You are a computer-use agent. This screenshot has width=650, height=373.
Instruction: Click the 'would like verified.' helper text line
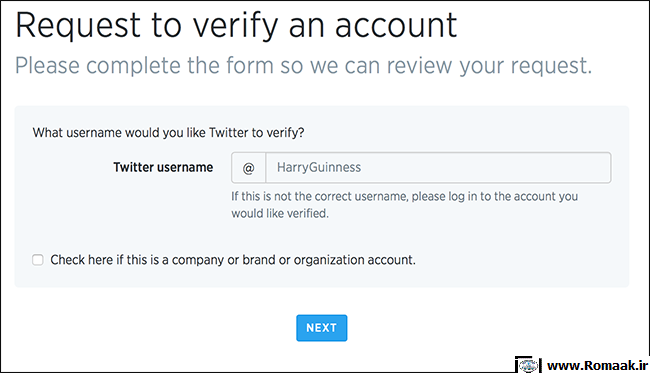(x=280, y=213)
